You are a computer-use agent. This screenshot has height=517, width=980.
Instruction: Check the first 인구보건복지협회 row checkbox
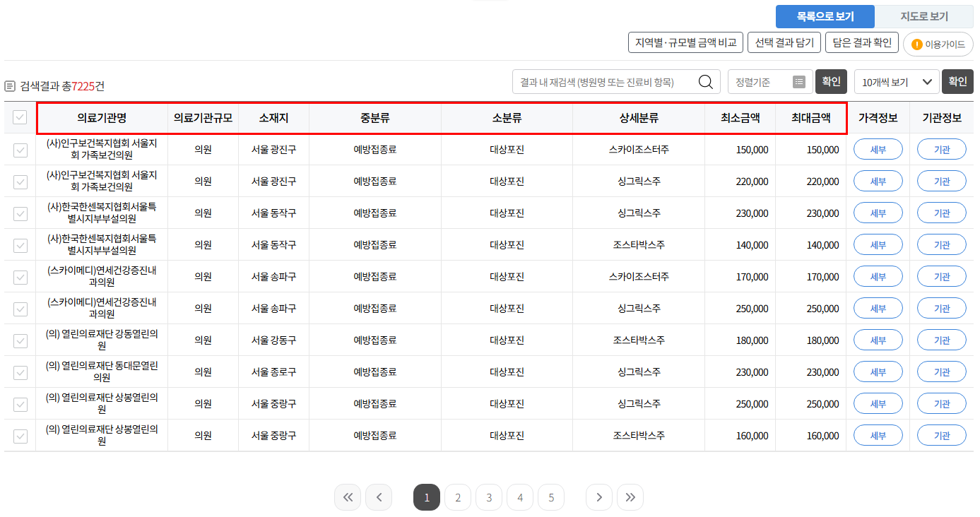click(x=19, y=149)
